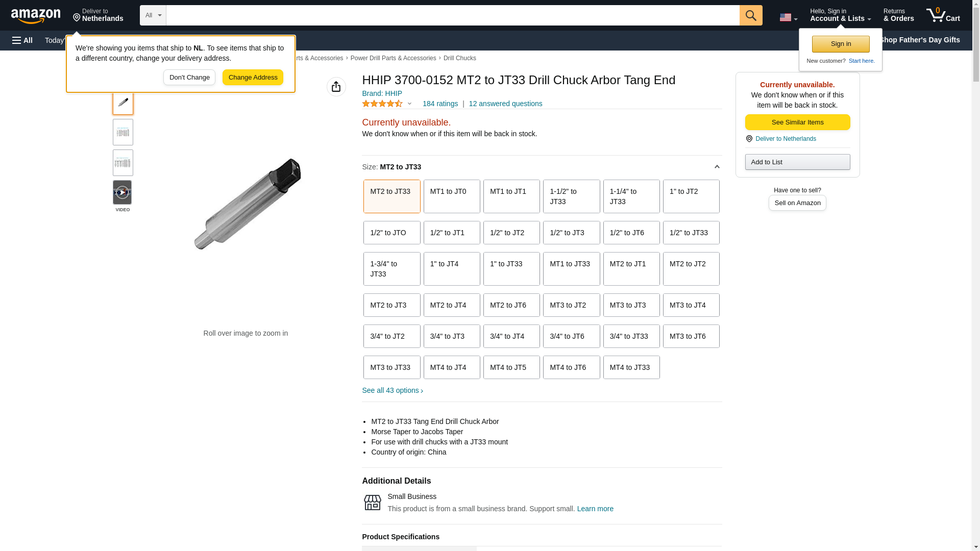
Task: Click the star rating icons
Action: coord(382,104)
